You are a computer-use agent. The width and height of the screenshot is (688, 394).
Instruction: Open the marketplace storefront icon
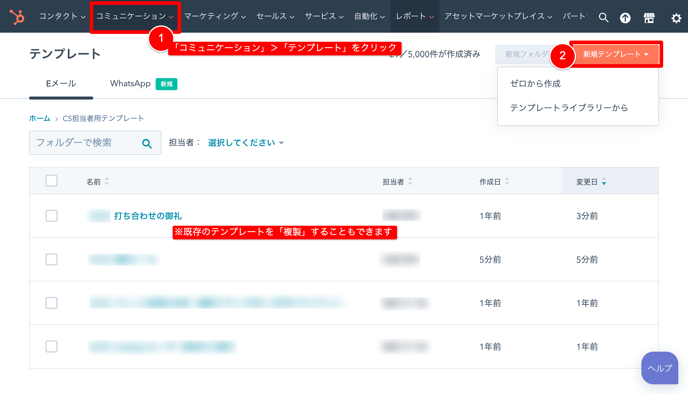pos(649,18)
